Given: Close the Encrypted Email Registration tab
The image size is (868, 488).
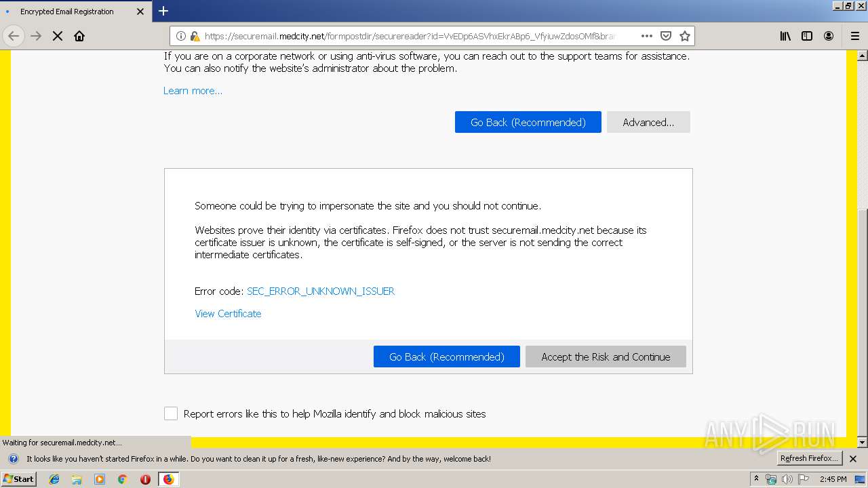Looking at the screenshot, I should (140, 12).
